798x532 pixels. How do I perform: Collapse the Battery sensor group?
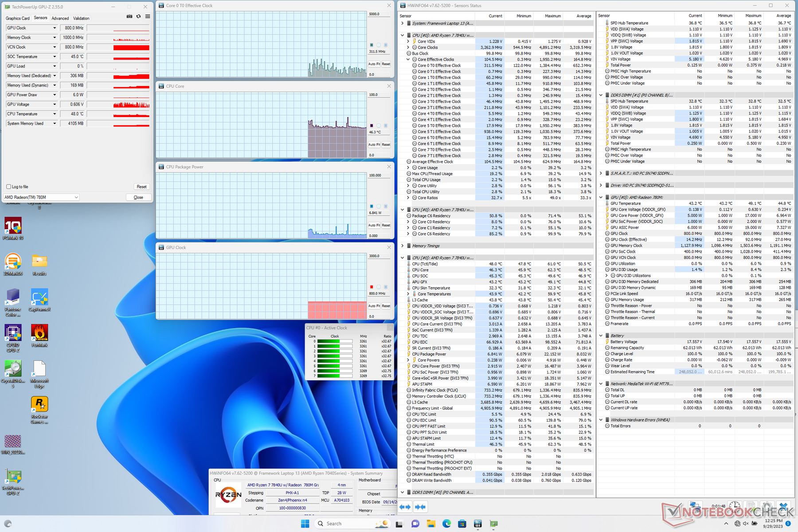(x=601, y=336)
